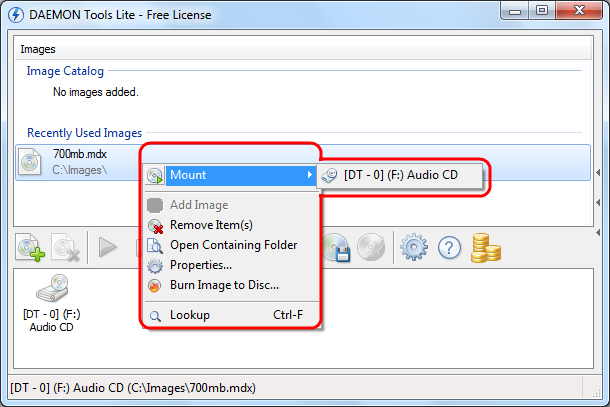Open Preferences via the gear icon

click(x=410, y=247)
